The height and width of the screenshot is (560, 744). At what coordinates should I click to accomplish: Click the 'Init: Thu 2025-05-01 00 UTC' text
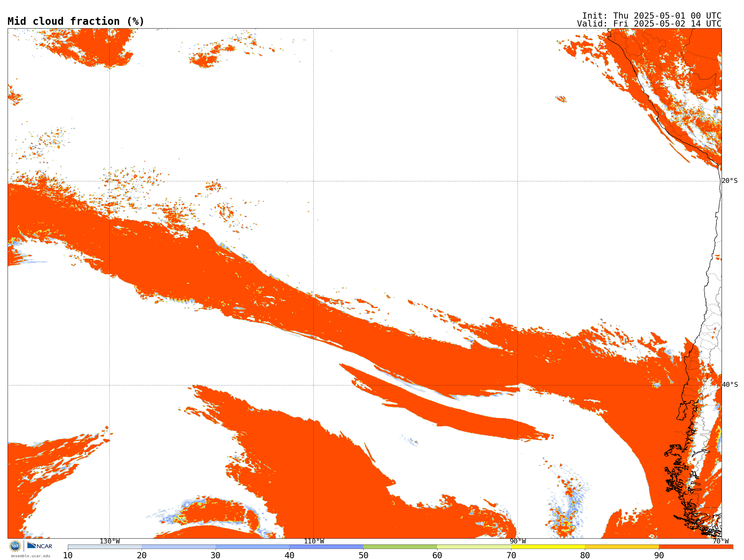(x=652, y=16)
